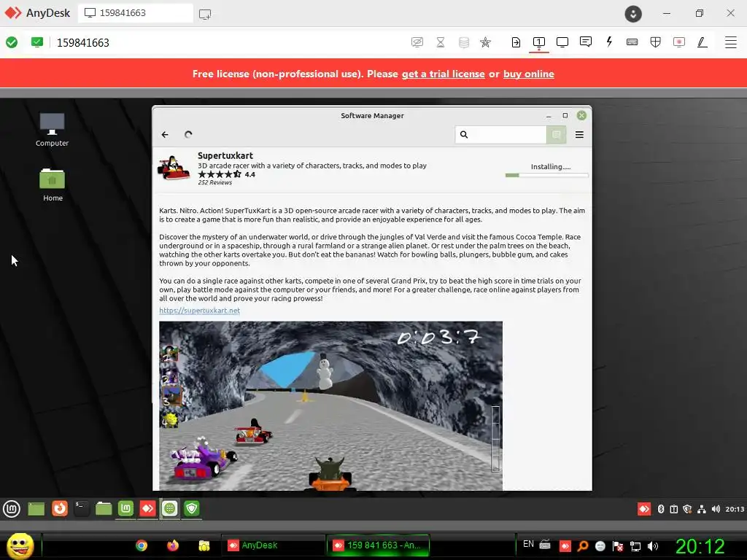Open Terminal from the Mint panel

pos(82,508)
